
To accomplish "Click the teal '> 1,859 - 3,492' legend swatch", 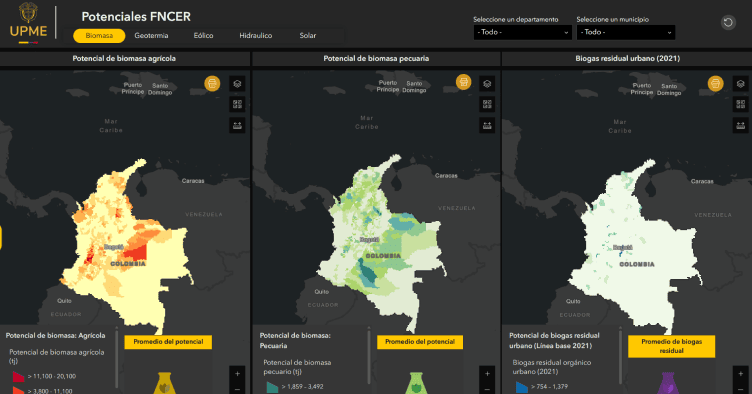I will pyautogui.click(x=272, y=386).
